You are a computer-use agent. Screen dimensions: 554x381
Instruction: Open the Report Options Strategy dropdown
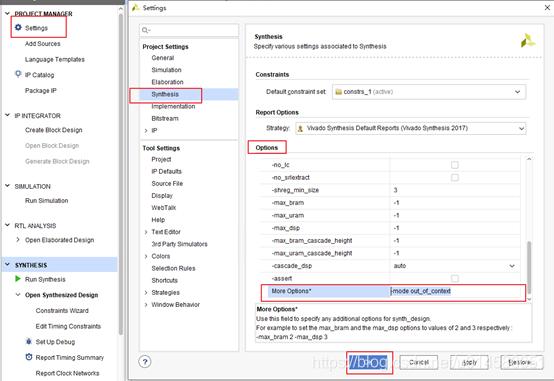[411, 128]
